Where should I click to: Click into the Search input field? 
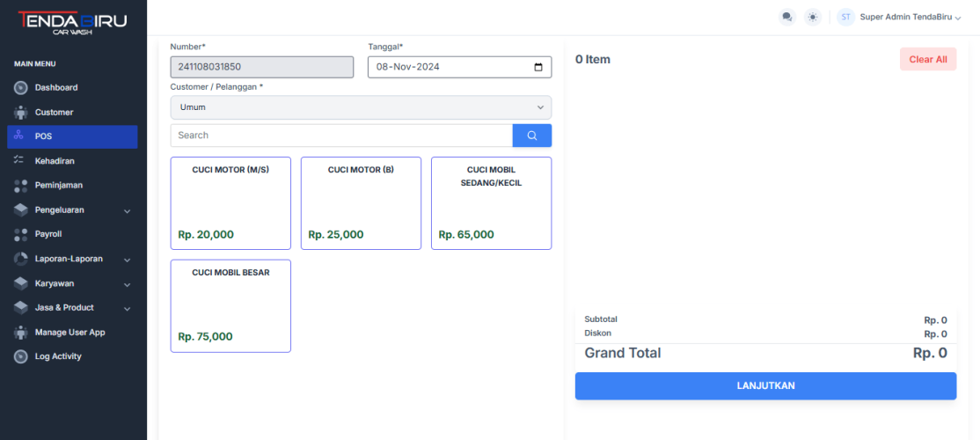[x=341, y=136]
